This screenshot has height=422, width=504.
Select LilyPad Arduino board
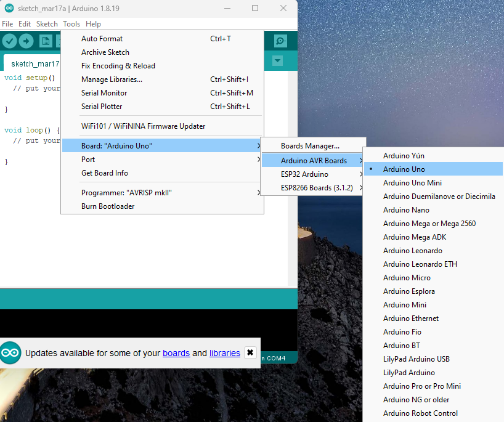tap(433, 373)
